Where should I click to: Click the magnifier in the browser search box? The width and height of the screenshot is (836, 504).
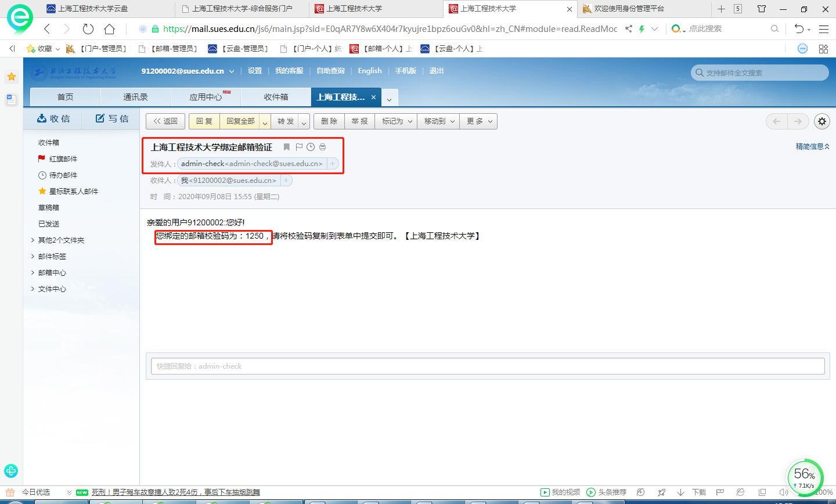774,29
